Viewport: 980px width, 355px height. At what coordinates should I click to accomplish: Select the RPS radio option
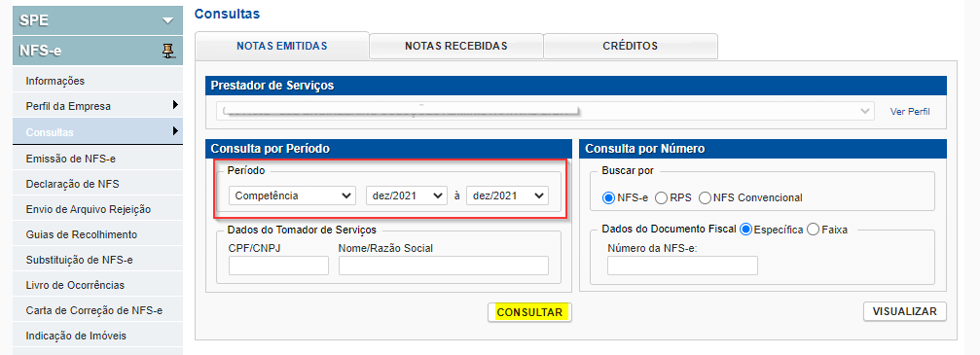[x=661, y=197]
